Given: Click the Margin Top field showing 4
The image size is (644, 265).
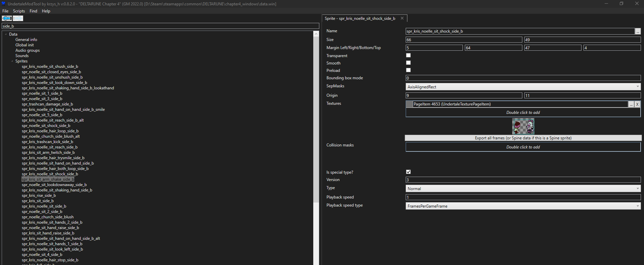Looking at the screenshot, I should pos(612,48).
